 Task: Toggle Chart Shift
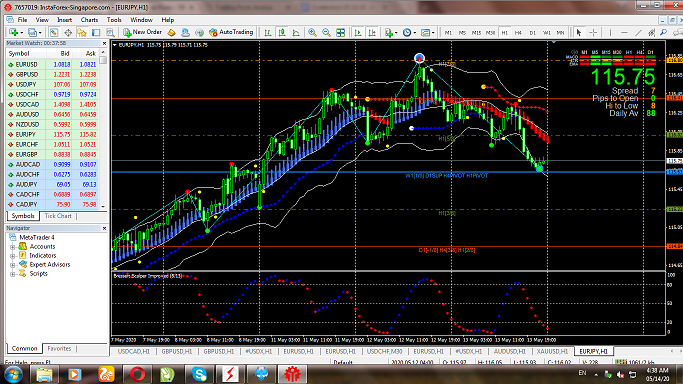click(x=372, y=33)
